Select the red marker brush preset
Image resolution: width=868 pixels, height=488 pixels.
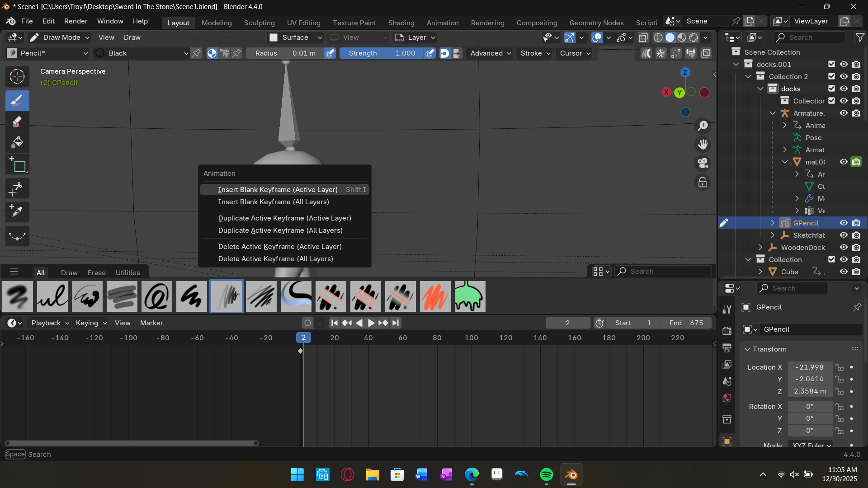[435, 296]
